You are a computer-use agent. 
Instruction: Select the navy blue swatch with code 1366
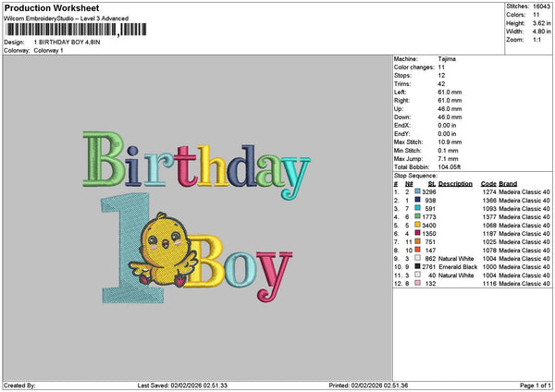pos(418,200)
